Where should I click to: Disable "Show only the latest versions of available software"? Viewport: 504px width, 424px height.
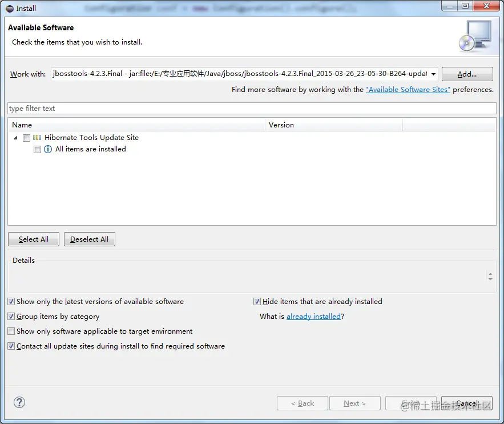11,301
